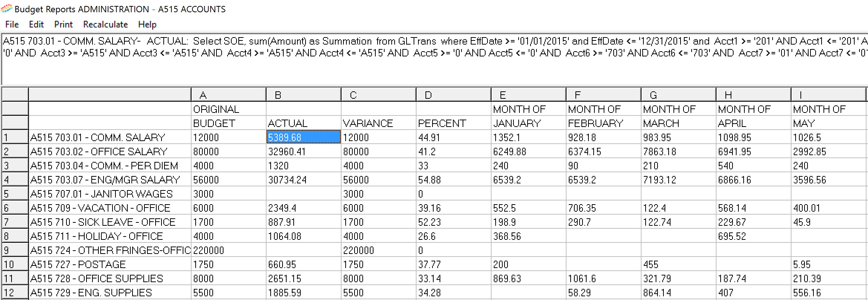Select column D header

(453, 95)
